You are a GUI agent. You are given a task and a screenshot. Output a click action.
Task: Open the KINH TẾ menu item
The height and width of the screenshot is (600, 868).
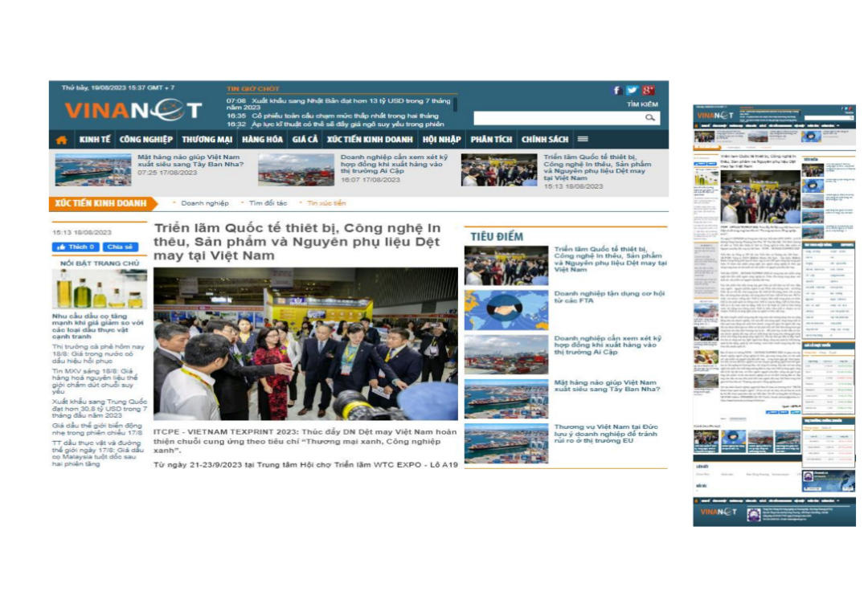[x=94, y=140]
